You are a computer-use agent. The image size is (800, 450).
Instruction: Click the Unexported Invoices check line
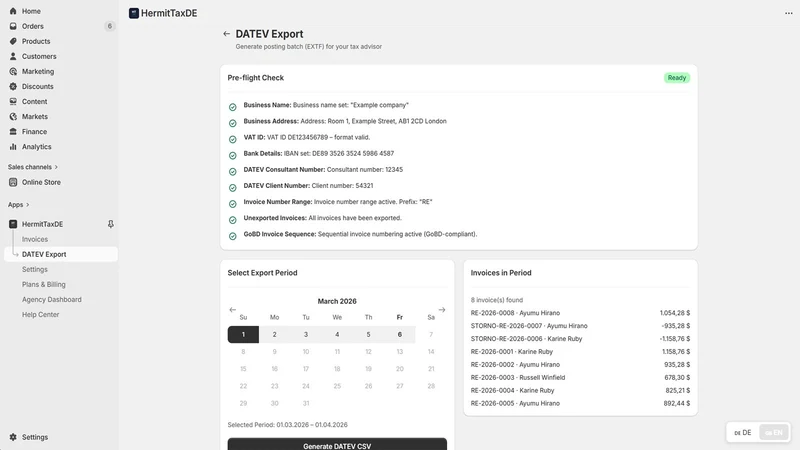322,218
